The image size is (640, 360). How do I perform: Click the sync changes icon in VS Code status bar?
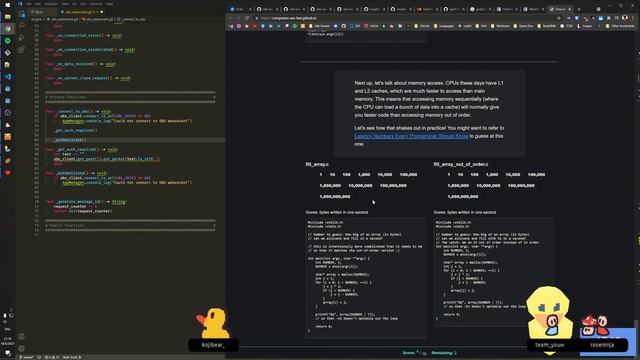point(39,357)
